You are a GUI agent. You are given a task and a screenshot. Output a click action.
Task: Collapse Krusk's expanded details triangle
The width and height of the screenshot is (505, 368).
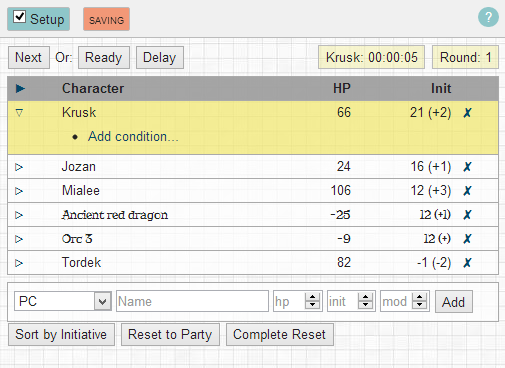point(19,113)
